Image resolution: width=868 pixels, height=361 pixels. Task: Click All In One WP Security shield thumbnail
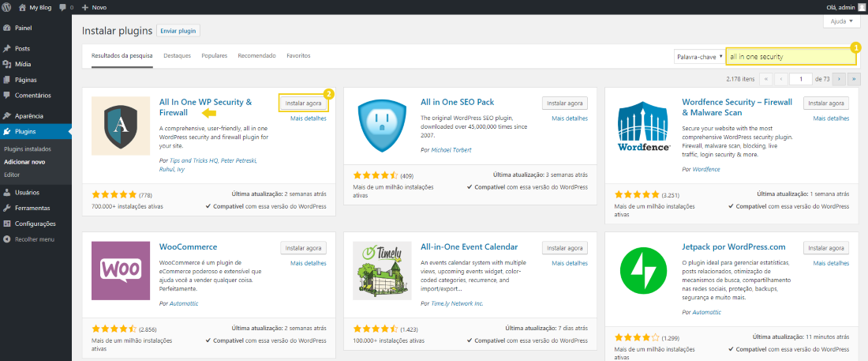[x=121, y=126]
